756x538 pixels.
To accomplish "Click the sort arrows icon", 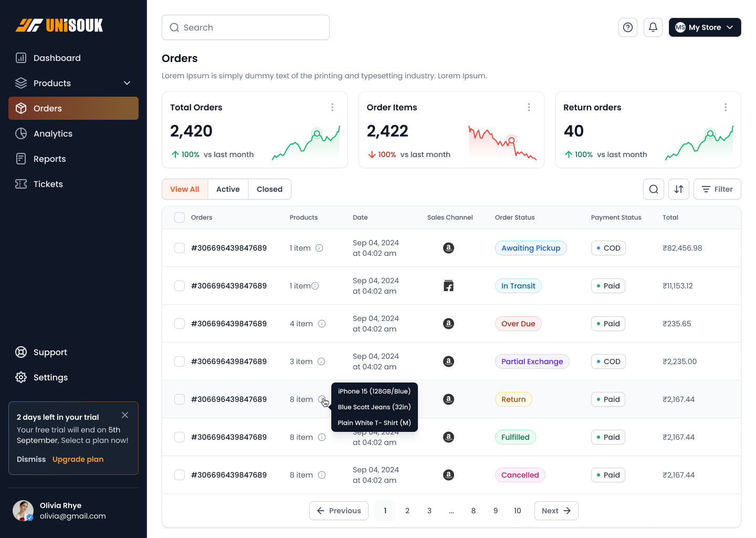I will point(678,189).
